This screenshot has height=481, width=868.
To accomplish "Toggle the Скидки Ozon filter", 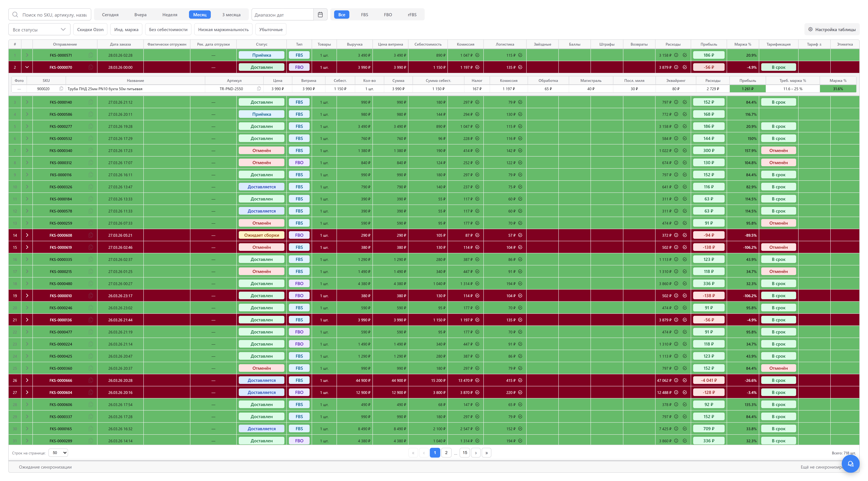I will tap(90, 29).
